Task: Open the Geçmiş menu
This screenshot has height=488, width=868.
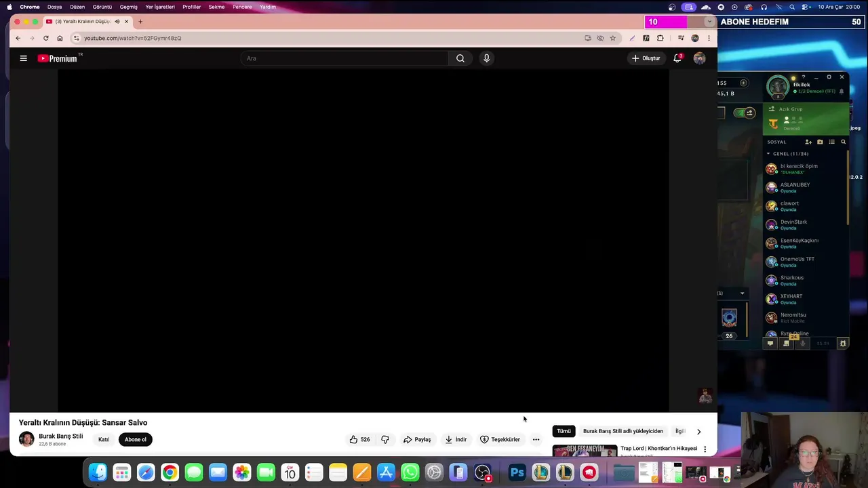Action: click(x=128, y=7)
